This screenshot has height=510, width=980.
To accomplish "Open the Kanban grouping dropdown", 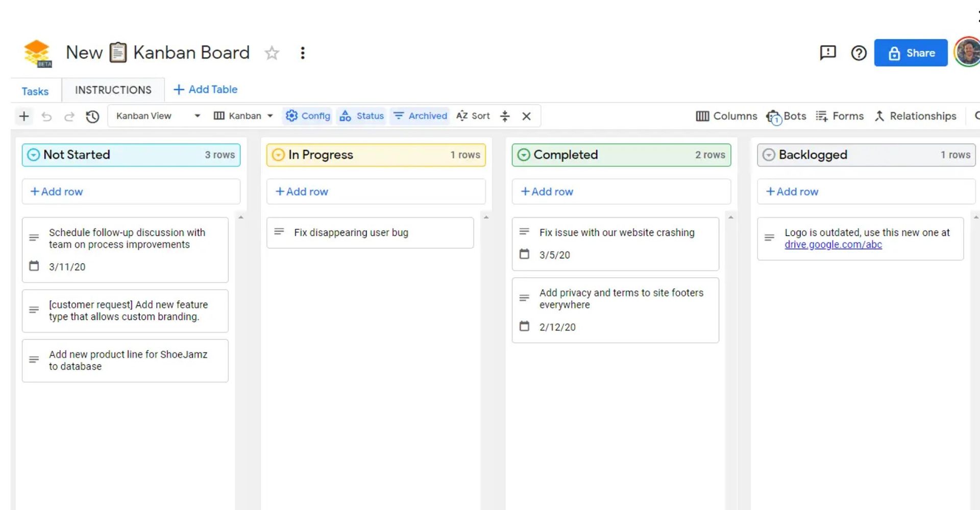I will coord(243,116).
